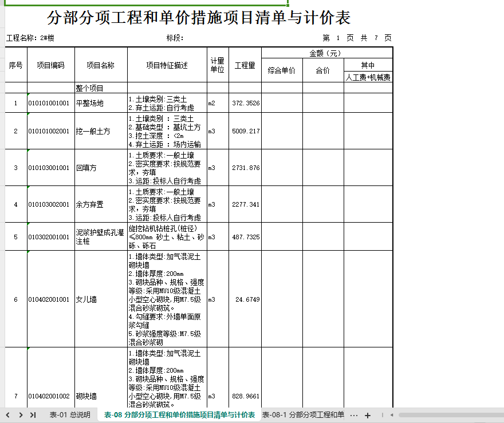Show more sheet tabs via ellipsis
This screenshot has height=423, width=504.
click(354, 416)
